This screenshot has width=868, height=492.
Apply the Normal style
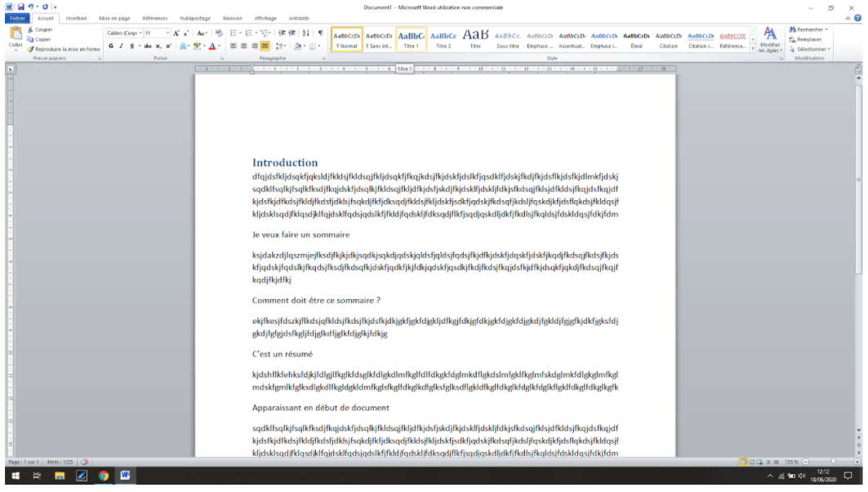[347, 40]
